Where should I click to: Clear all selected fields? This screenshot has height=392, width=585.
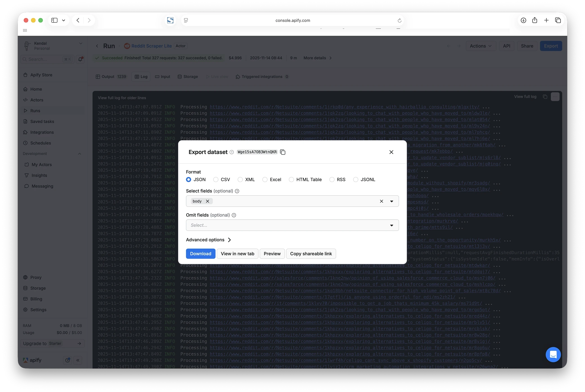[381, 201]
